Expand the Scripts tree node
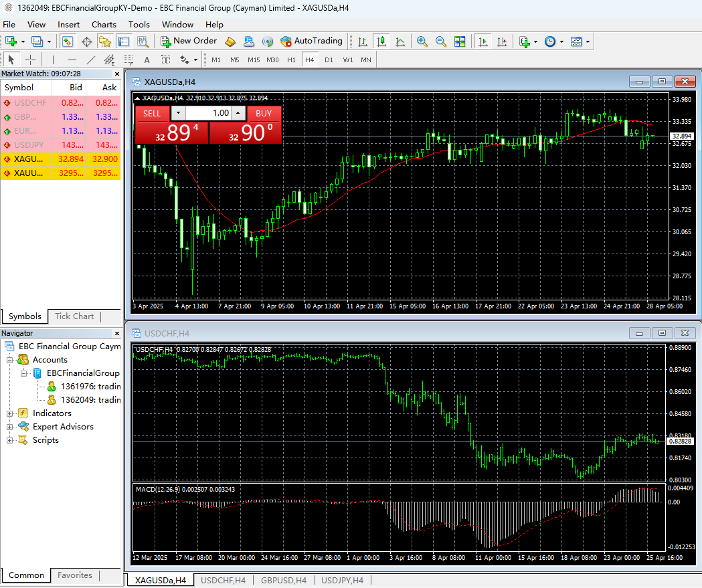This screenshot has height=588, width=702. 9,440
